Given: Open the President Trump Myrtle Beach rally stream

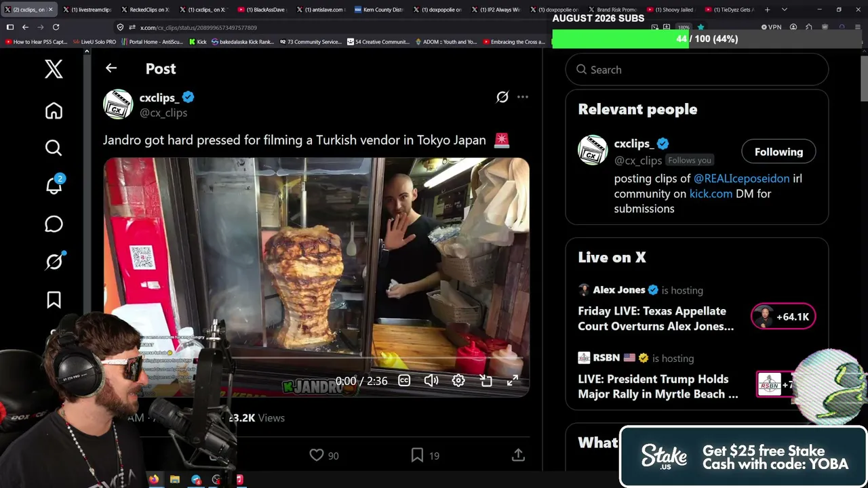Looking at the screenshot, I should coord(658,386).
